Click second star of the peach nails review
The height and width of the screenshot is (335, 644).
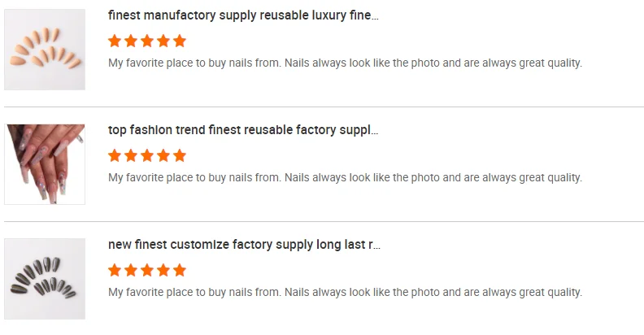tap(131, 41)
